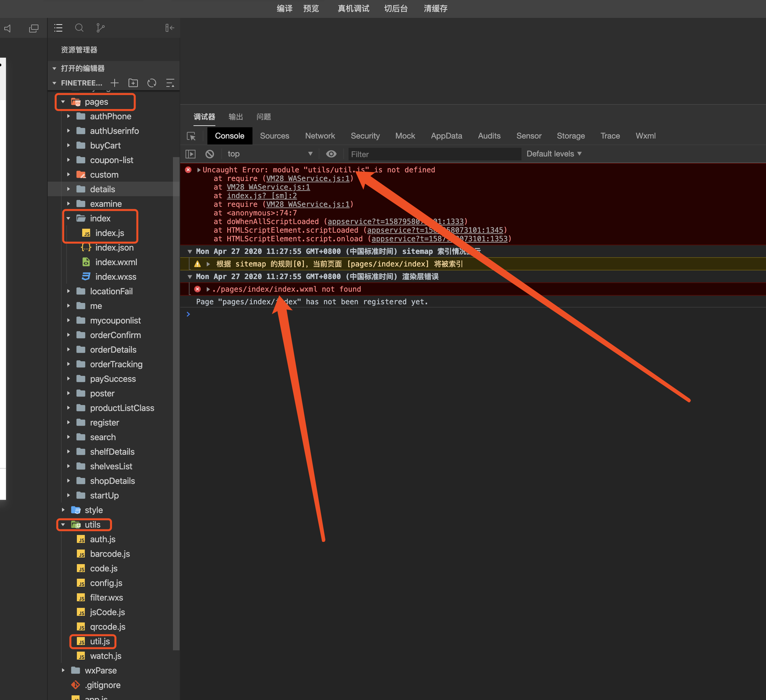The height and width of the screenshot is (700, 766).
Task: Collapse all folders in the explorer
Action: click(170, 83)
